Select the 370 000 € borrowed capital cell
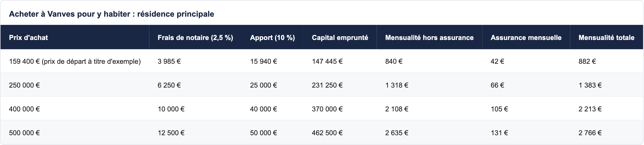 click(340, 109)
